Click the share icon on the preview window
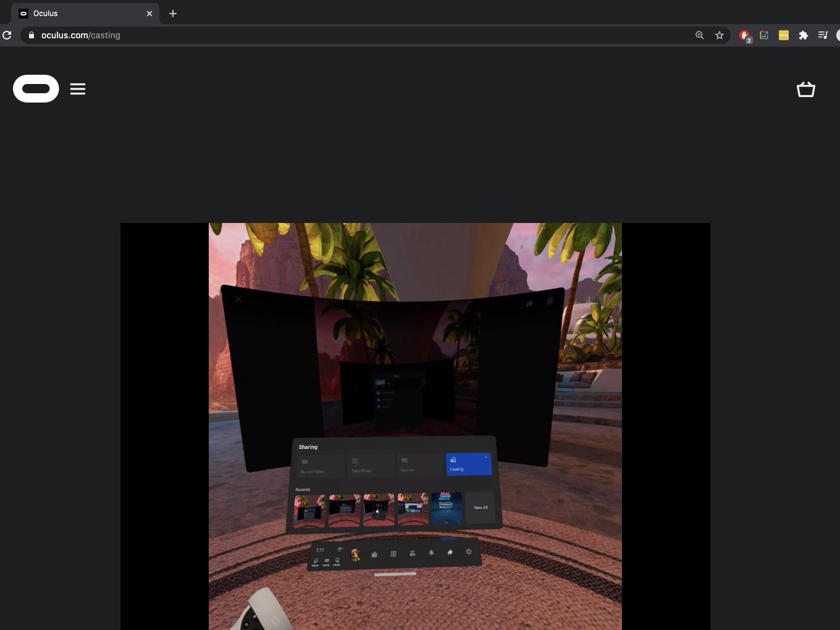 coord(529,303)
